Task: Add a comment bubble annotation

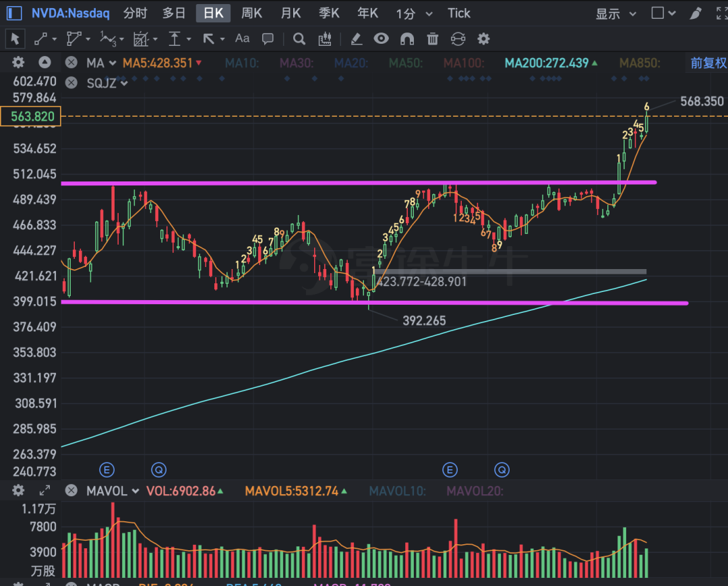Action: (268, 39)
